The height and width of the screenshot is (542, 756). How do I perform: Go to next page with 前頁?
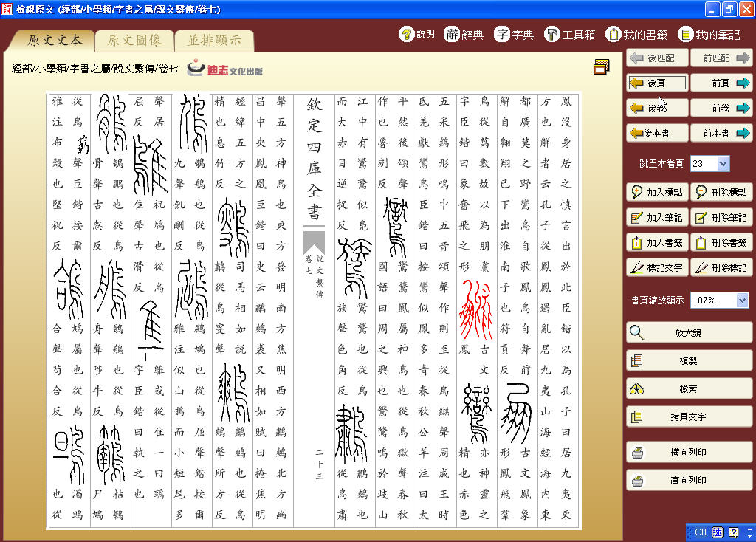point(721,83)
